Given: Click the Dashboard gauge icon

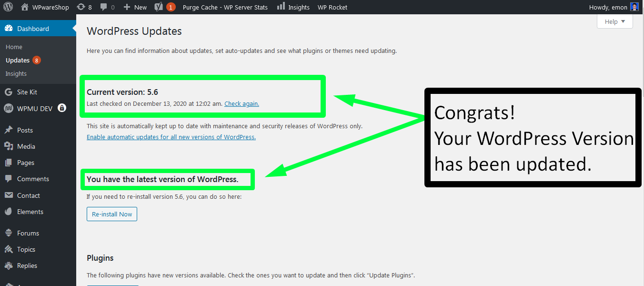Looking at the screenshot, I should click(x=9, y=29).
